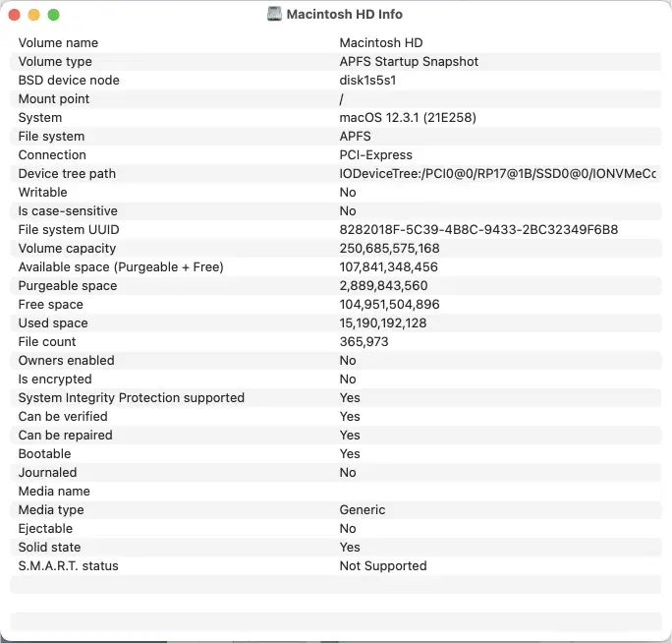Select the 'Purgeable space' label

coord(68,286)
